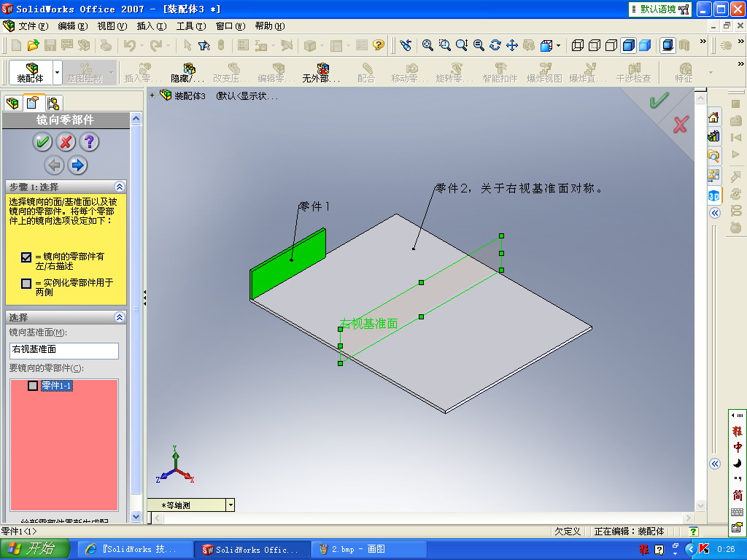This screenshot has width=747, height=560.
Task: Collapse the task pane double chevron
Action: point(715,213)
